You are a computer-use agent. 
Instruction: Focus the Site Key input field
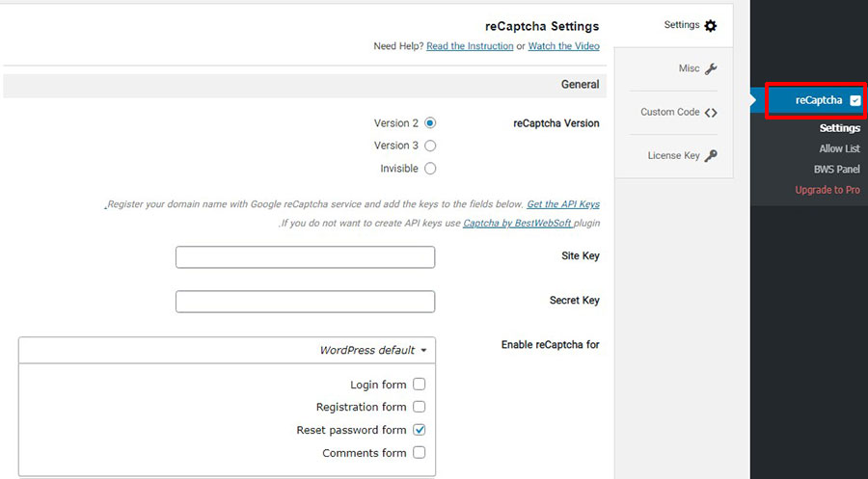pos(305,257)
